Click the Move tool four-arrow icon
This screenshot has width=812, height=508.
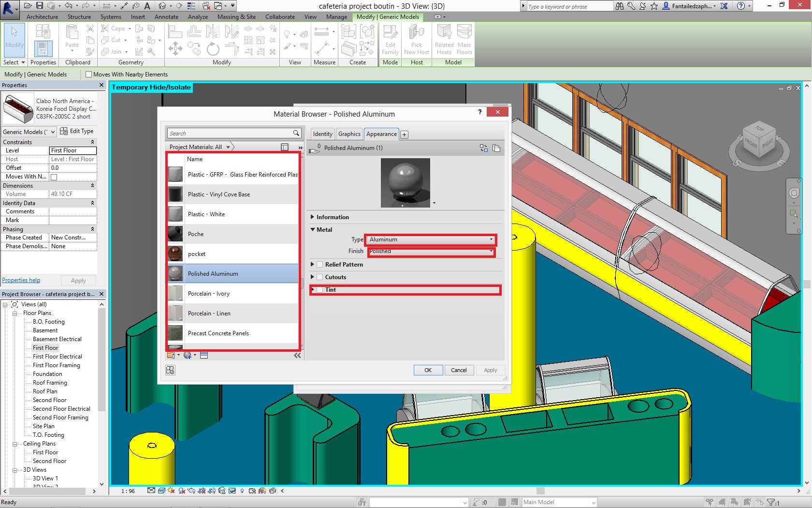click(x=175, y=48)
